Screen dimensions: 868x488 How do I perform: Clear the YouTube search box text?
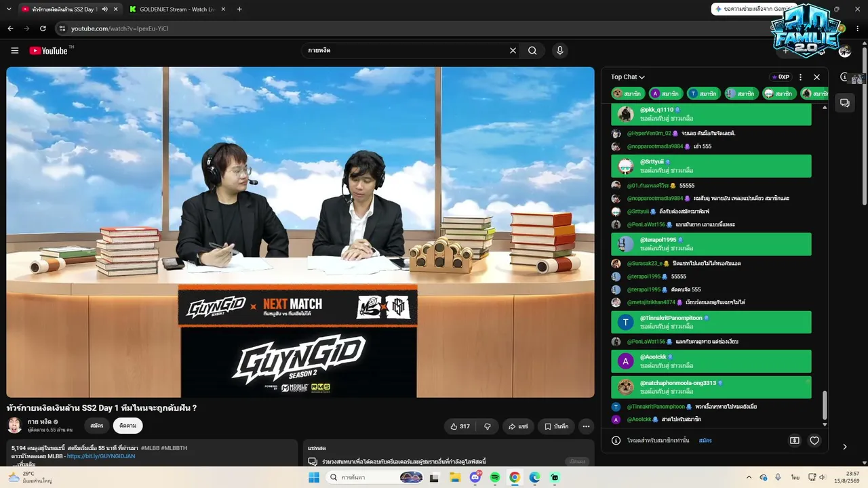[513, 50]
